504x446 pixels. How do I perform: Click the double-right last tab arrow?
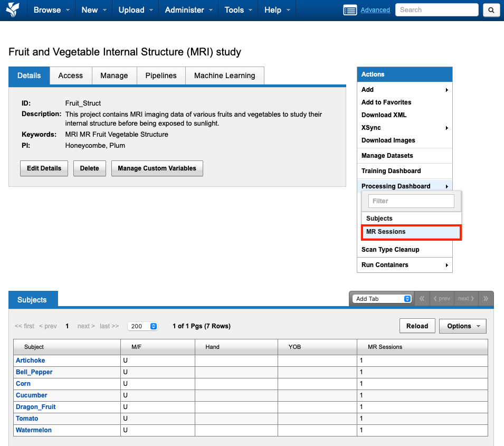(486, 299)
